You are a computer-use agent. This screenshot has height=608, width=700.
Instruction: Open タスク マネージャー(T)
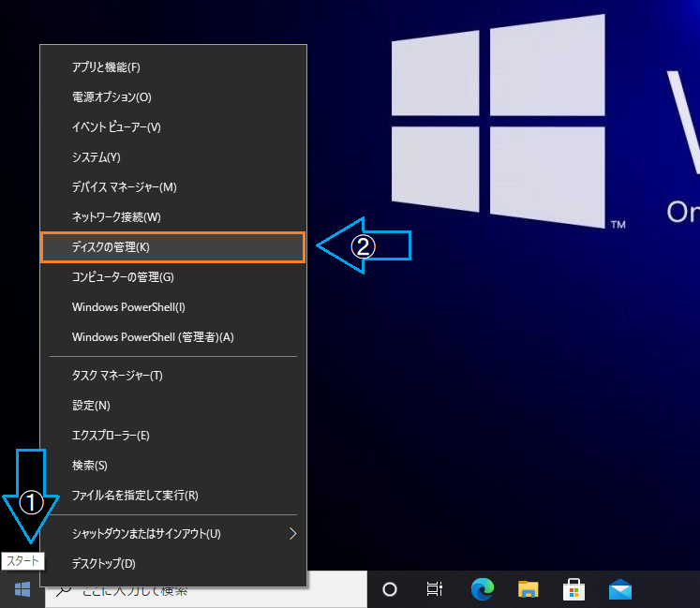[x=173, y=376]
